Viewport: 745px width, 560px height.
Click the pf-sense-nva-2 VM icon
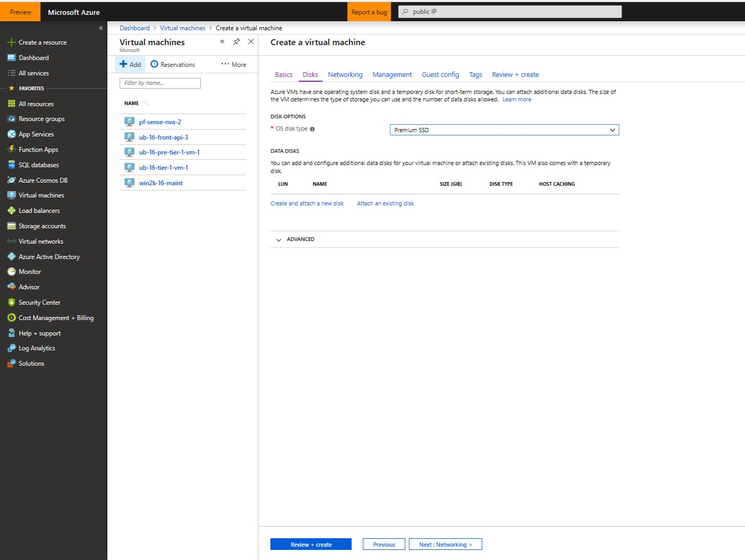pyautogui.click(x=129, y=122)
